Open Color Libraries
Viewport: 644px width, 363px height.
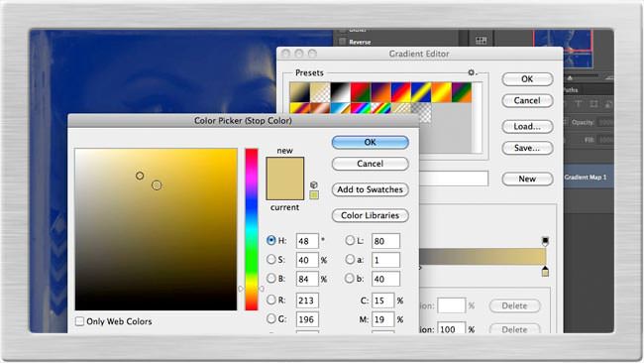click(371, 215)
